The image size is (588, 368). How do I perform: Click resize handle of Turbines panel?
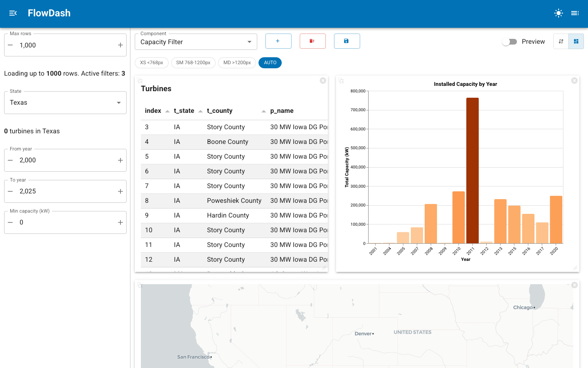tap(324, 268)
